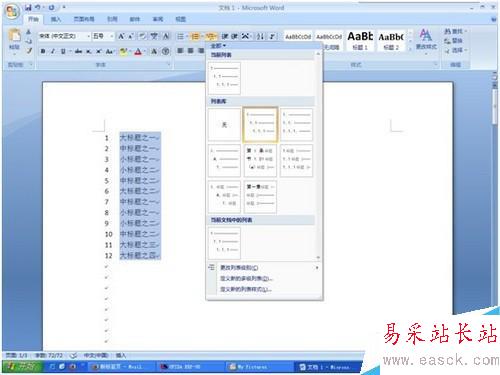500x375 pixels.
Task: Apply italic formatting
Action: pyautogui.click(x=53, y=51)
